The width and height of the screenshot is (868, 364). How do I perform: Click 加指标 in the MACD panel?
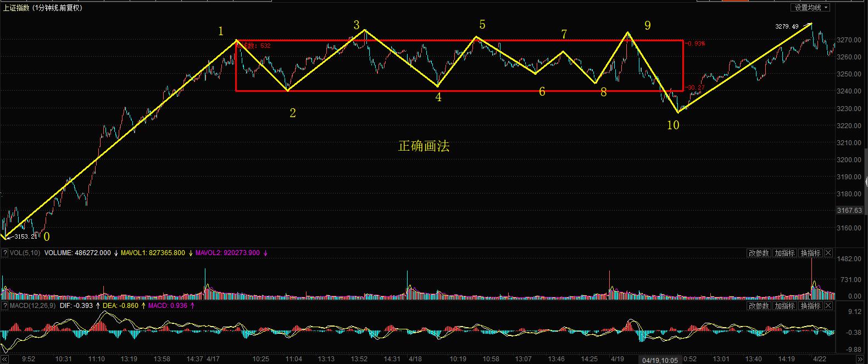pyautogui.click(x=784, y=306)
